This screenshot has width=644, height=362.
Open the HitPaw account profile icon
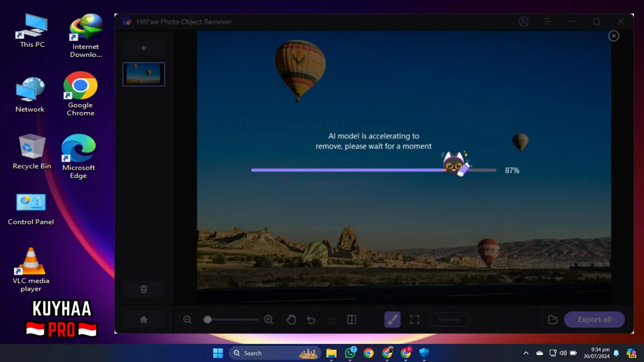[524, 22]
